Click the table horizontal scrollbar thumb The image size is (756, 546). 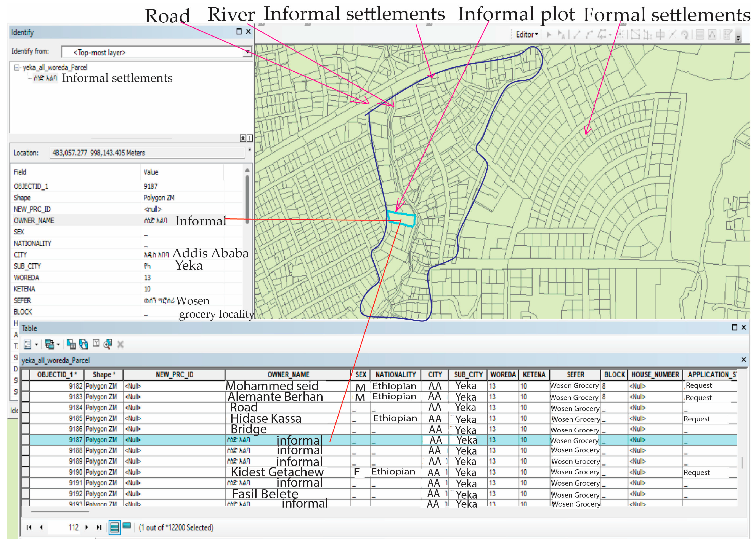click(60, 511)
